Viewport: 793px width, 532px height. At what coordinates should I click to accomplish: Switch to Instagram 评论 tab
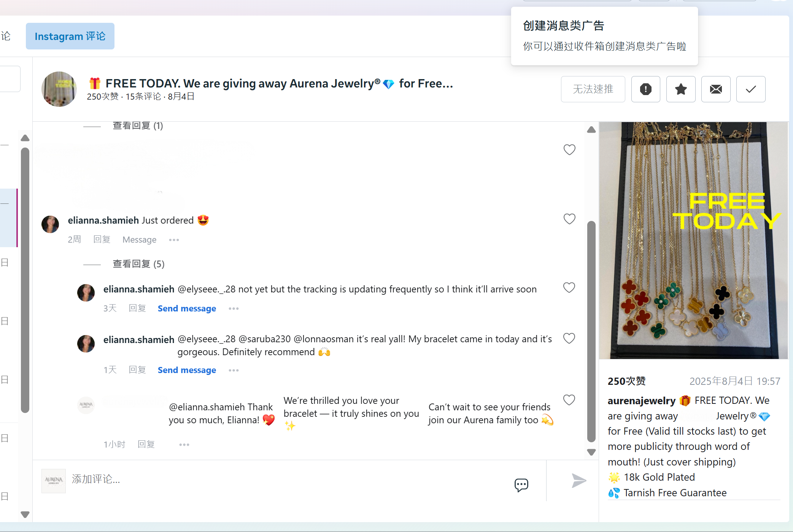tap(70, 36)
